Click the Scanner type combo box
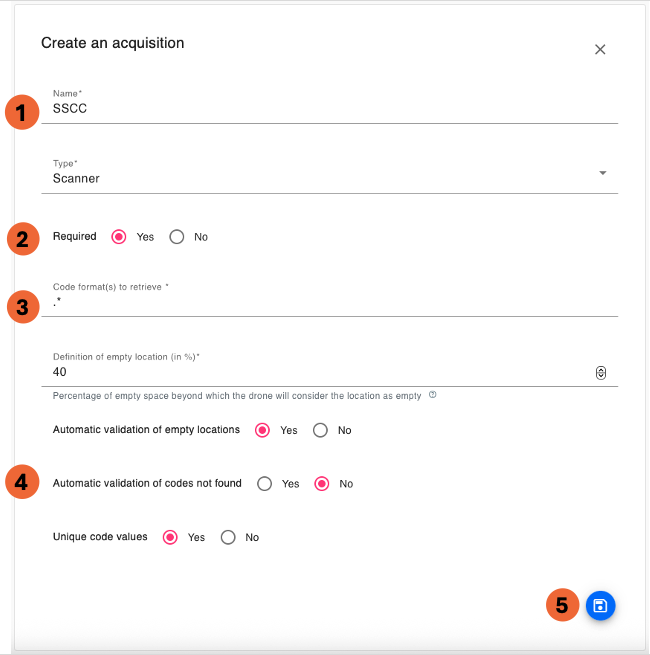Viewport: 650px width, 655px height. point(320,178)
